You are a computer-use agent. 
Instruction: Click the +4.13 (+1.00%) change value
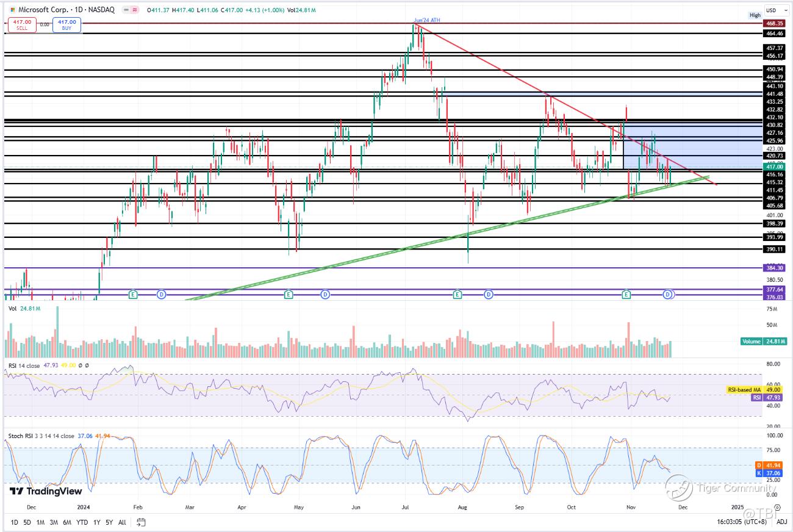pyautogui.click(x=265, y=10)
